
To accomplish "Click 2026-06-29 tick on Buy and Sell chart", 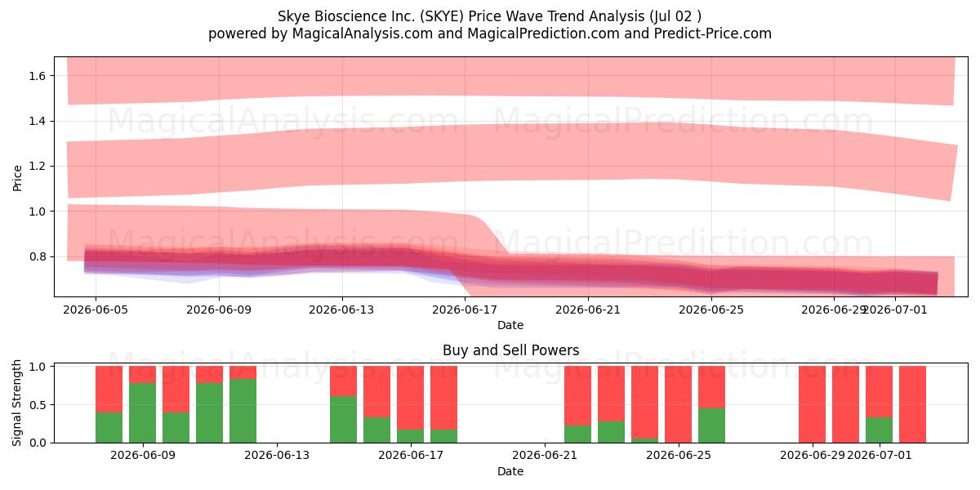I will pos(812,456).
